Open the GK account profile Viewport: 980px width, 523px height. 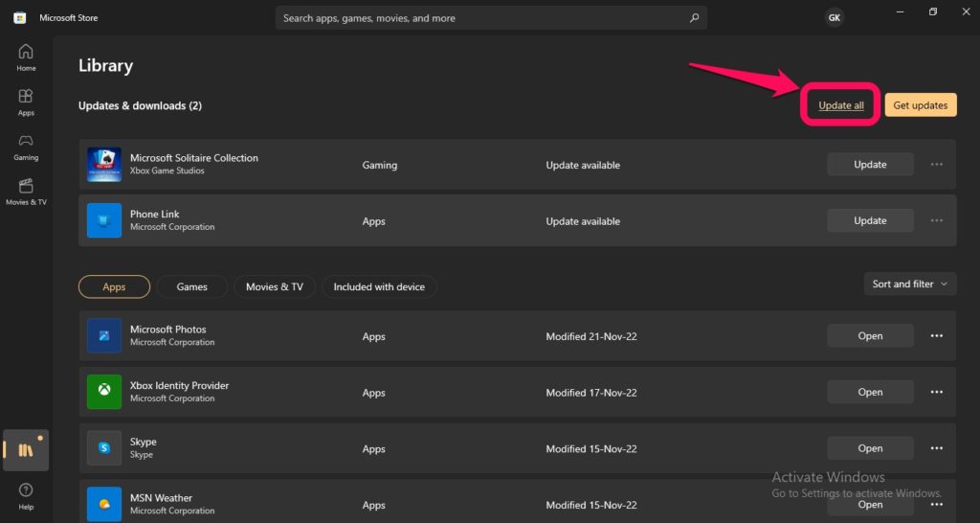click(x=835, y=18)
